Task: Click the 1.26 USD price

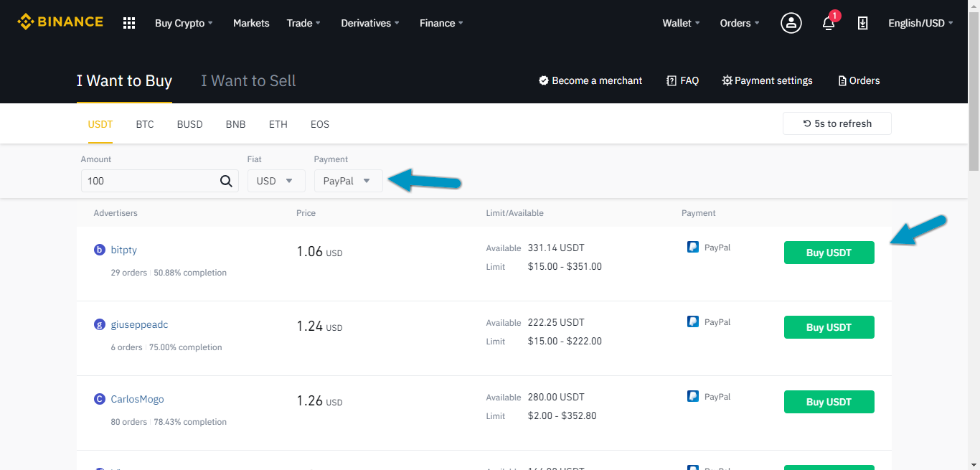Action: point(319,401)
